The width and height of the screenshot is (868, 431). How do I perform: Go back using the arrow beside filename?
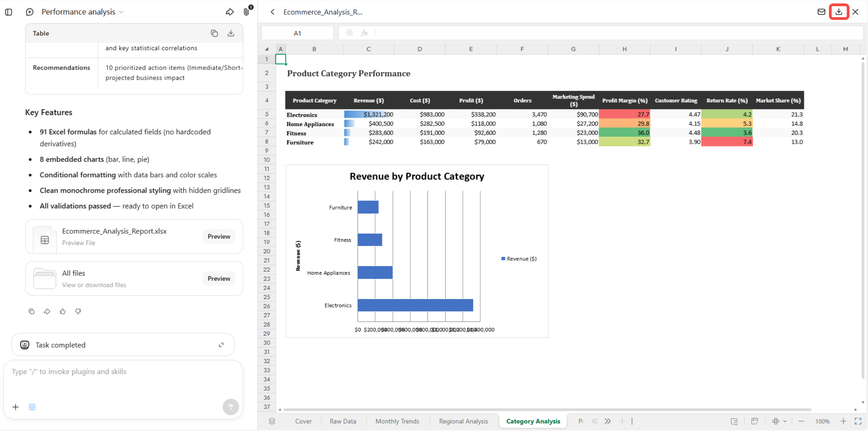[x=273, y=12]
